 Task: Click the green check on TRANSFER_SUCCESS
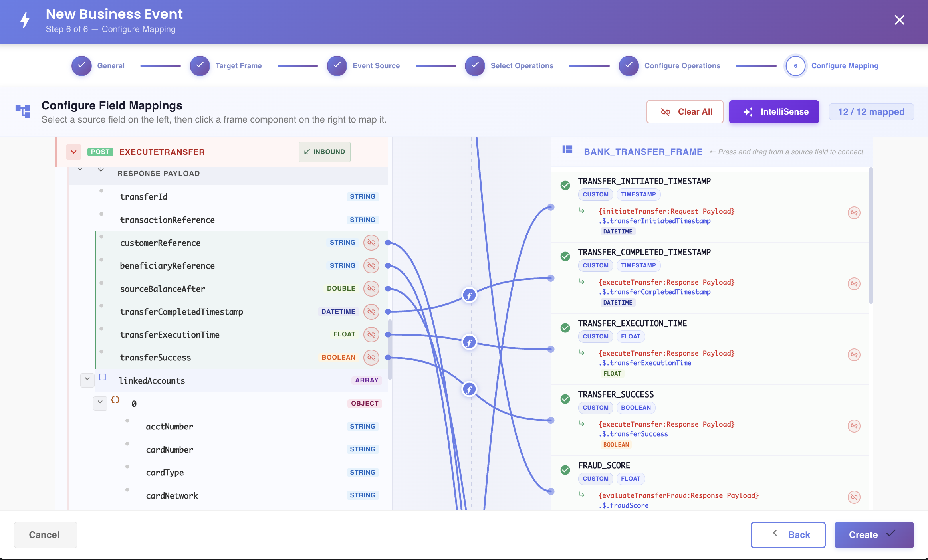[565, 399]
